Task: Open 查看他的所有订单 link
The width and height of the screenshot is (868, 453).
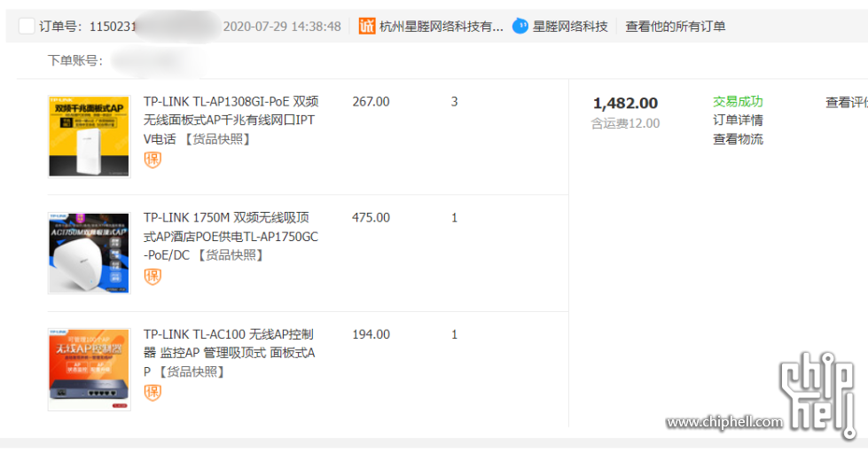Action: click(676, 26)
